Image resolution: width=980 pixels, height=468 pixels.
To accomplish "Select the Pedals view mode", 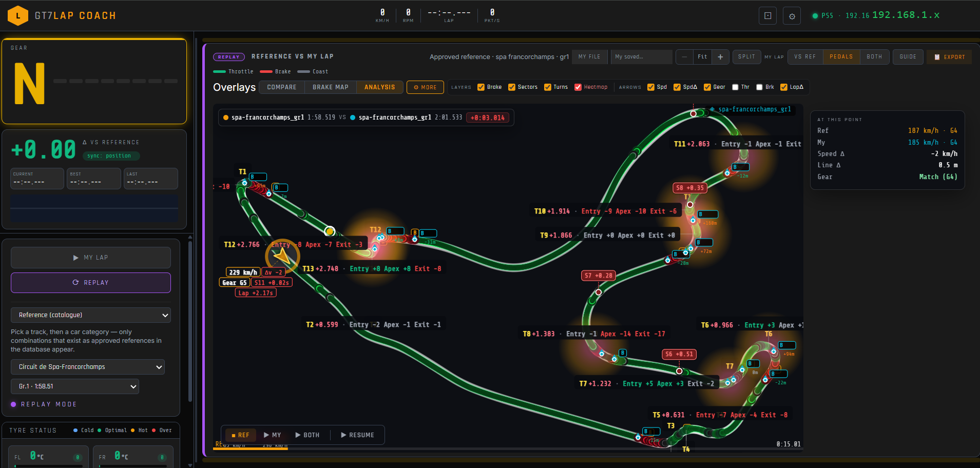I will click(841, 57).
